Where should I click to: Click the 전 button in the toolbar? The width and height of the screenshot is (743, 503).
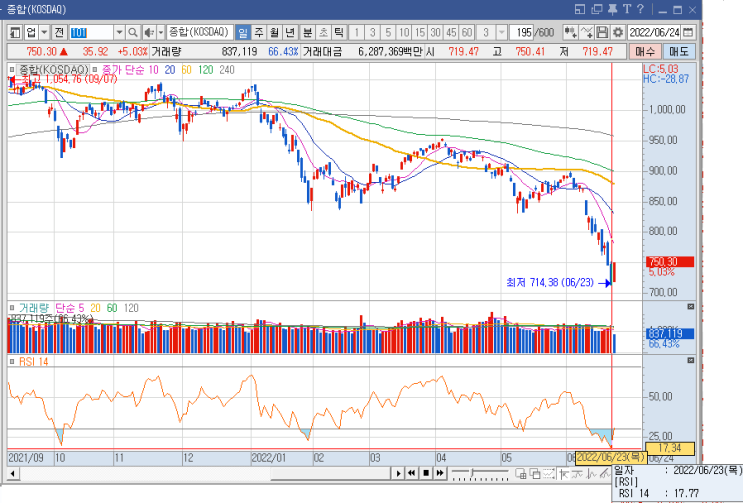click(x=59, y=32)
